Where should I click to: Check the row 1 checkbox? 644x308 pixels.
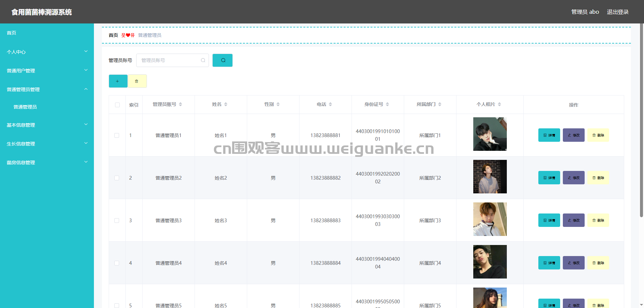[x=117, y=135]
